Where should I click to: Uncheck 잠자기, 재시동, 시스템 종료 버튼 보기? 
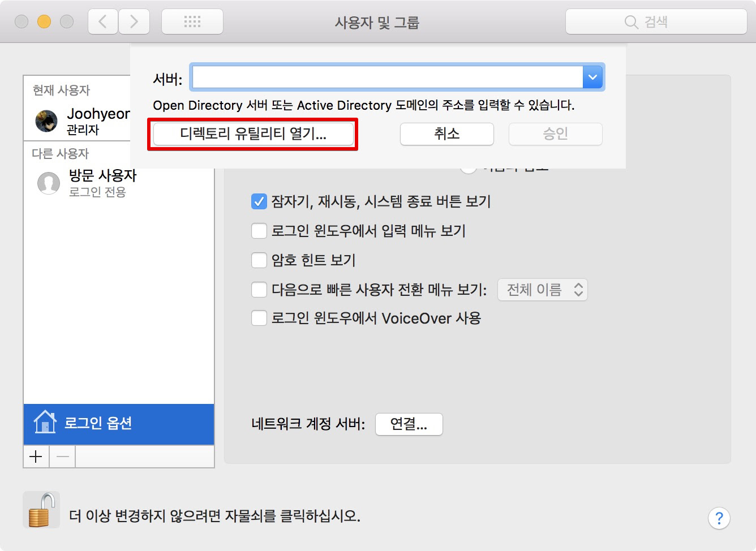coord(259,201)
